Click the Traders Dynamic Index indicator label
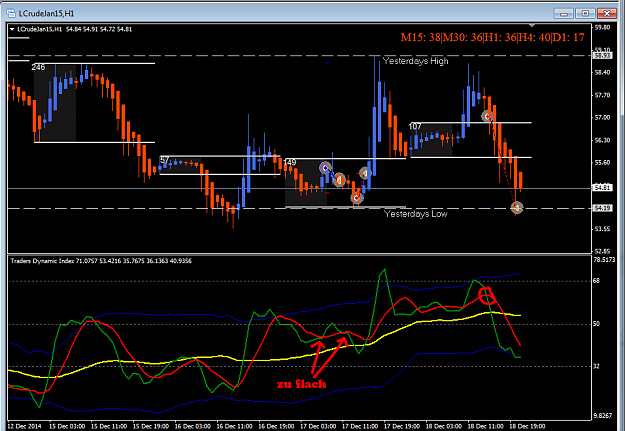625x431 pixels. coord(101,261)
